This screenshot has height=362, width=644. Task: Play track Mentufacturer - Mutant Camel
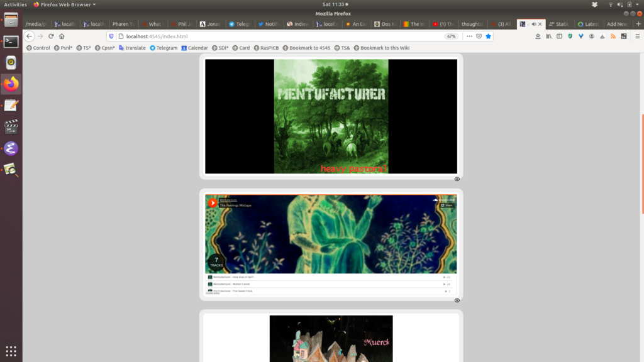tap(331, 284)
